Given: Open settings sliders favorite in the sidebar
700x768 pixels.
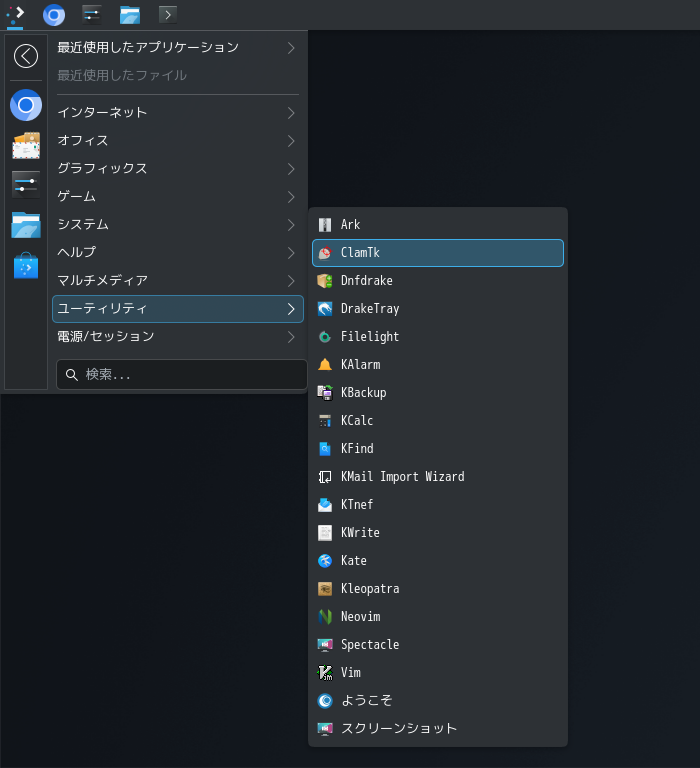Looking at the screenshot, I should (x=26, y=185).
